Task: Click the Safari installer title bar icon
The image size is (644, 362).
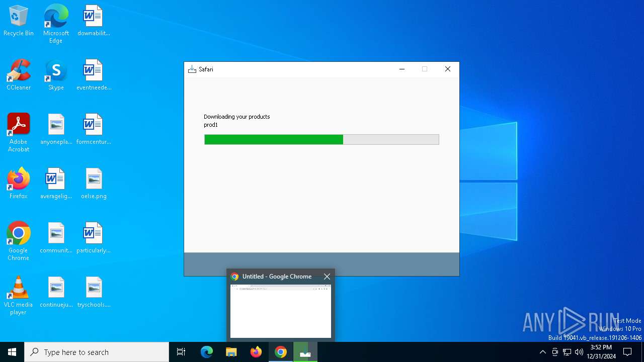Action: [x=192, y=69]
